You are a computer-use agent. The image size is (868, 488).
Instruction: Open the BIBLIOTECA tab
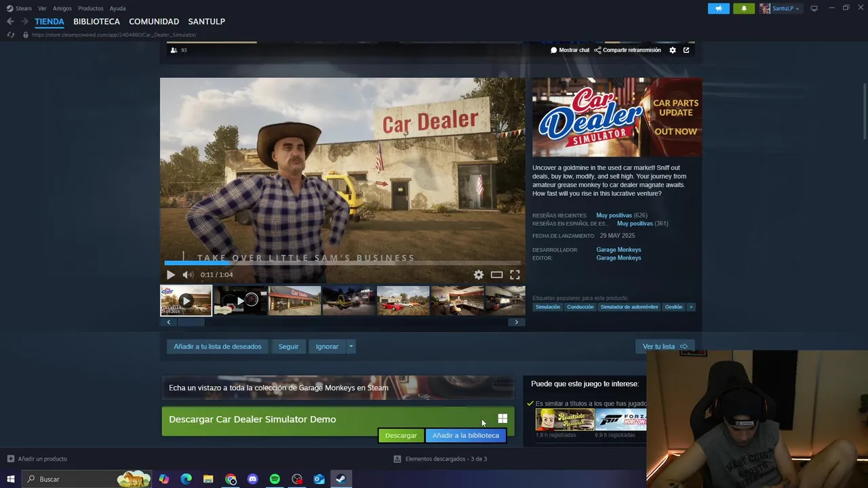[x=96, y=22]
